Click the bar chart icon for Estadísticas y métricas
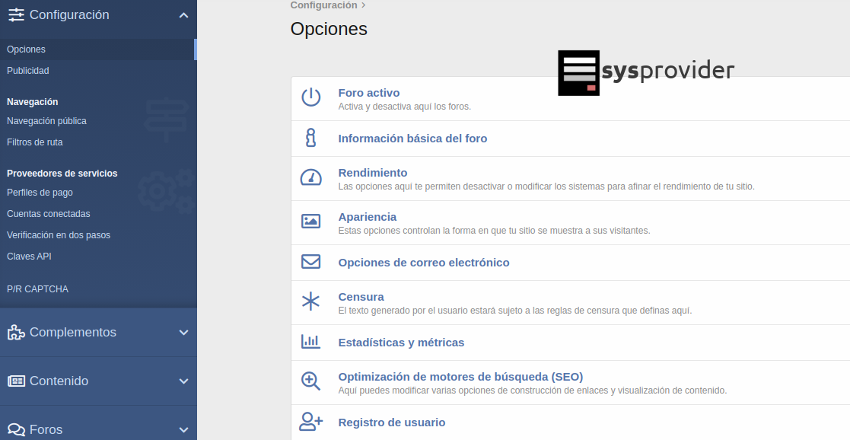850x440 pixels. click(x=311, y=342)
